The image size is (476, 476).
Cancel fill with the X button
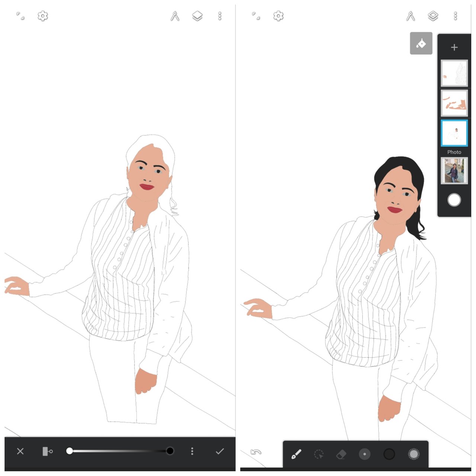click(20, 451)
